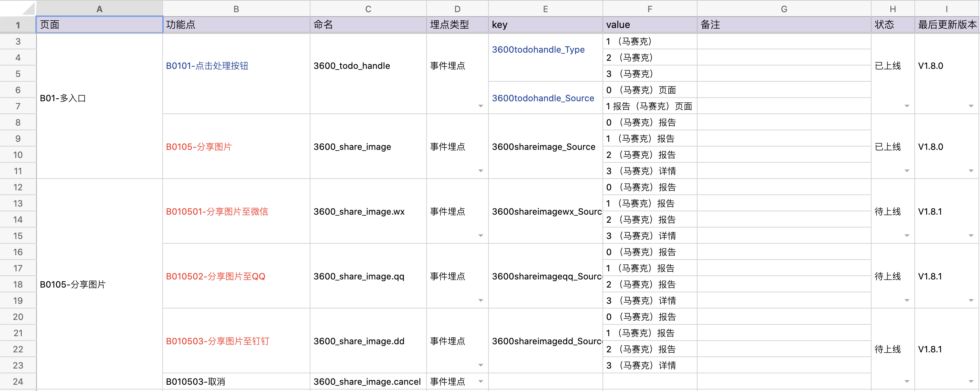
Task: Open the 状态 dropdown in row 11
Action: pos(907,170)
